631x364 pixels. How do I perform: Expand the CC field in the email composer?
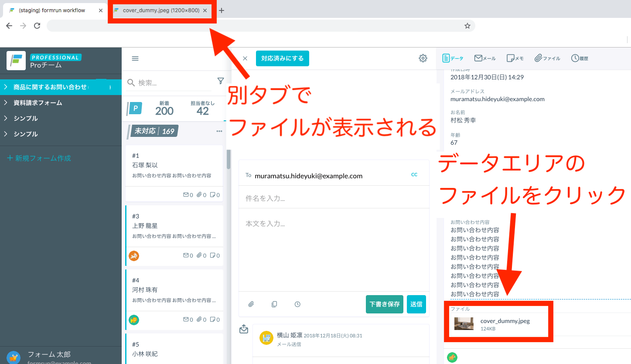click(x=414, y=173)
